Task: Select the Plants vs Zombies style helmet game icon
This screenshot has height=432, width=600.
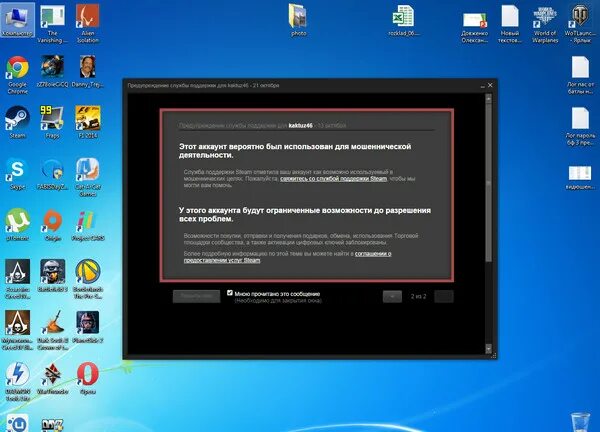Action: (x=88, y=327)
